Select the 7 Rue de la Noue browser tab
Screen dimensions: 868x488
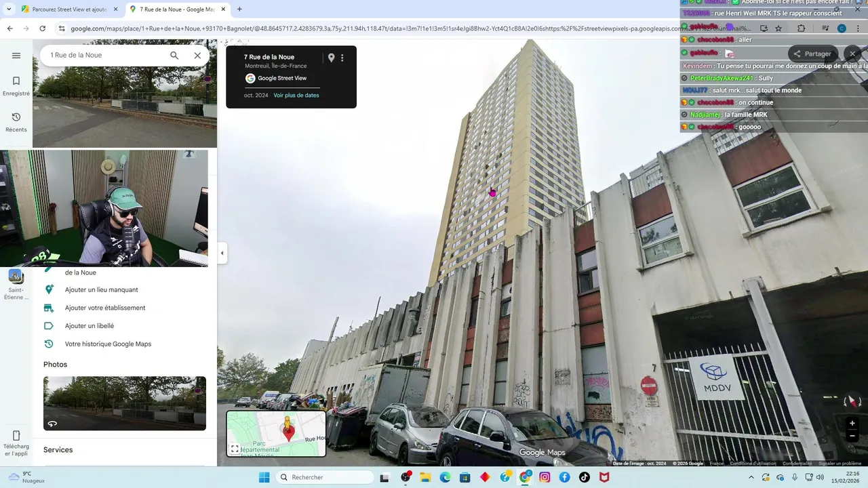click(x=176, y=9)
